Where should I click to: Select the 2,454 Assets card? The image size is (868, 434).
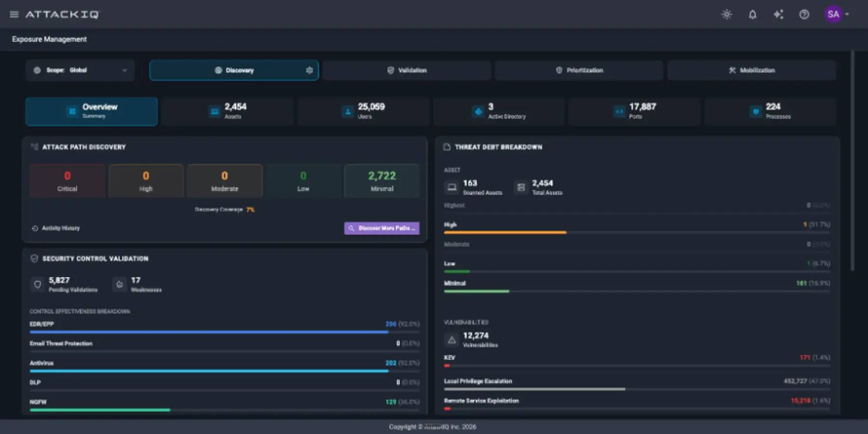228,111
